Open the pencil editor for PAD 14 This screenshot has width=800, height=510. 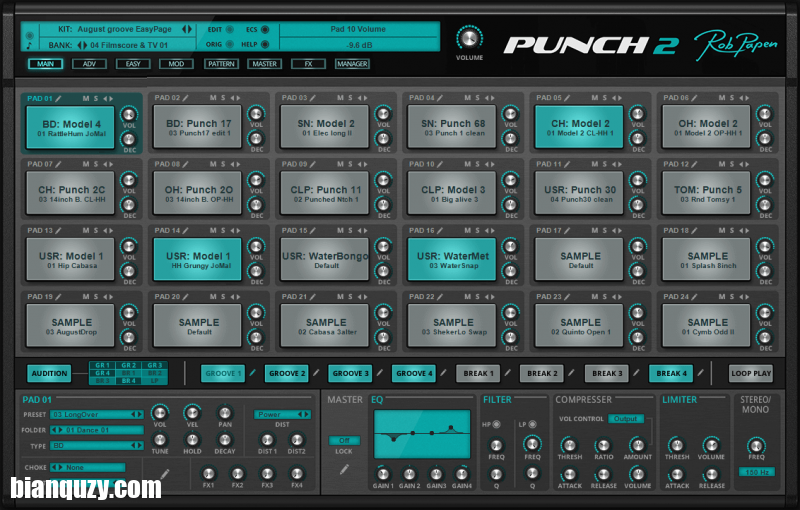(x=185, y=231)
